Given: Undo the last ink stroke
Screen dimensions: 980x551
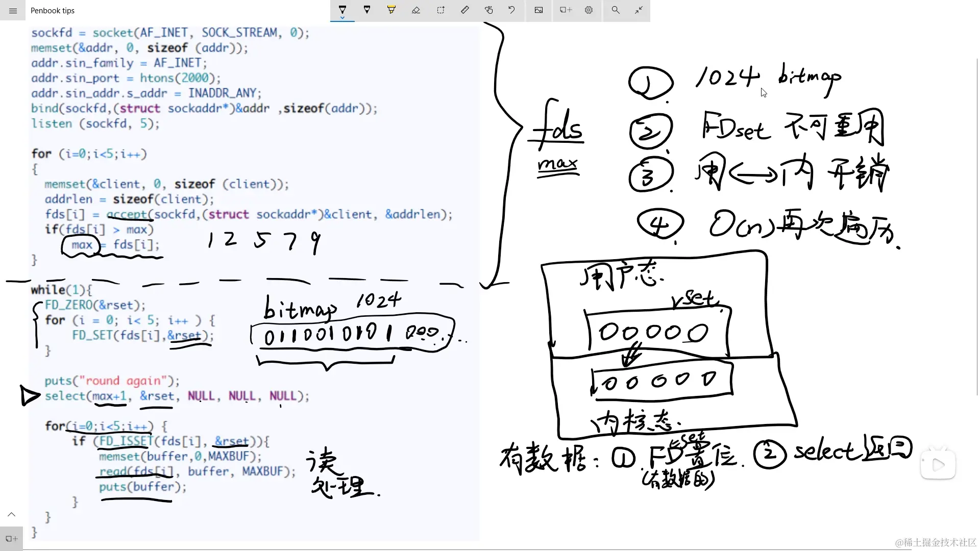Looking at the screenshot, I should (511, 10).
